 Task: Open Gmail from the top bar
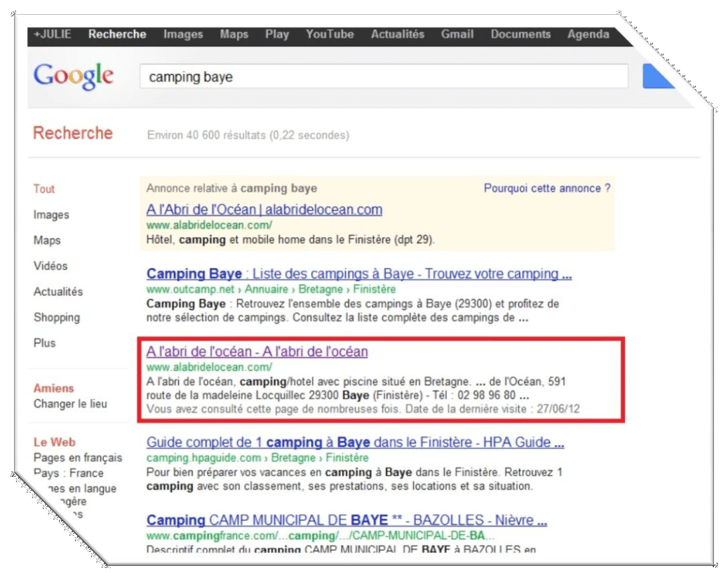click(x=457, y=34)
